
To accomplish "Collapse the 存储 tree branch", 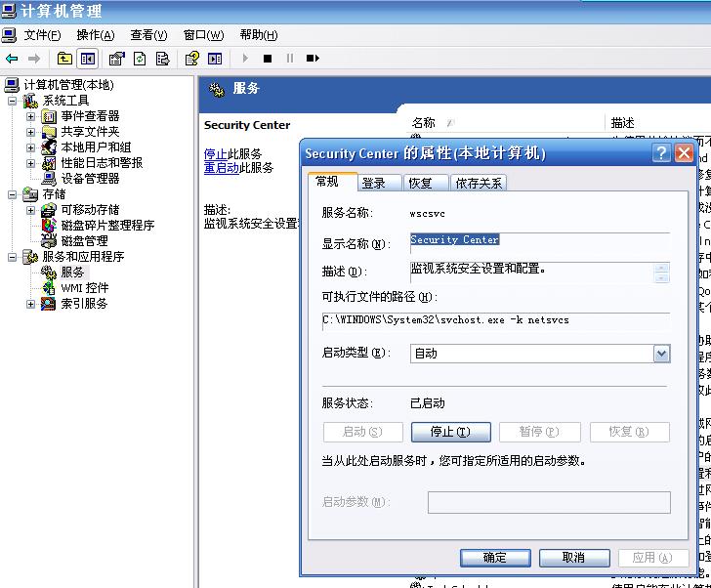I will pyautogui.click(x=13, y=195).
